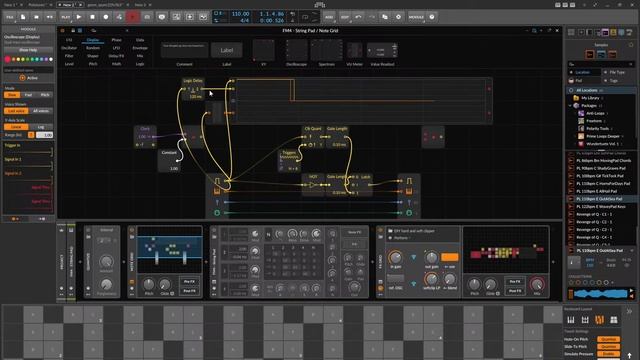Click the duplicate icon in the toolbar
This screenshot has width=640, height=360.
point(384,17)
